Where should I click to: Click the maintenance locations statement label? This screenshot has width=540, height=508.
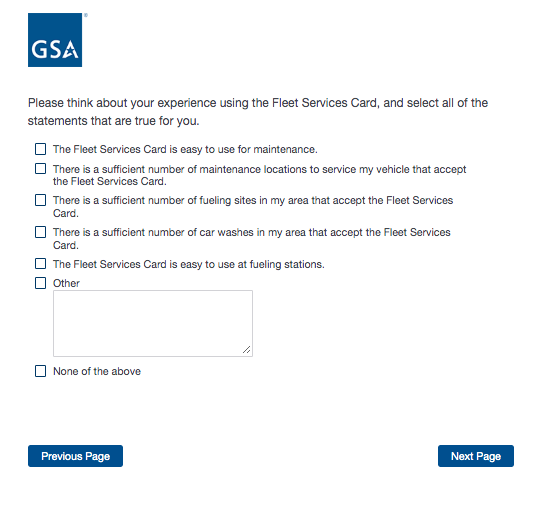[260, 175]
